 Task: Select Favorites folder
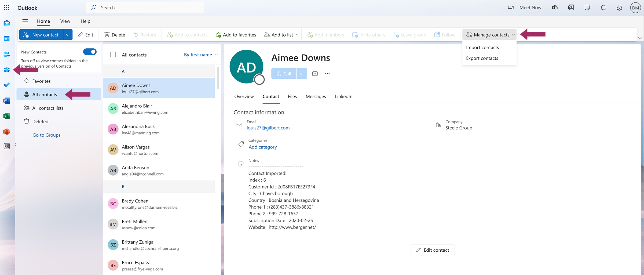59,81
